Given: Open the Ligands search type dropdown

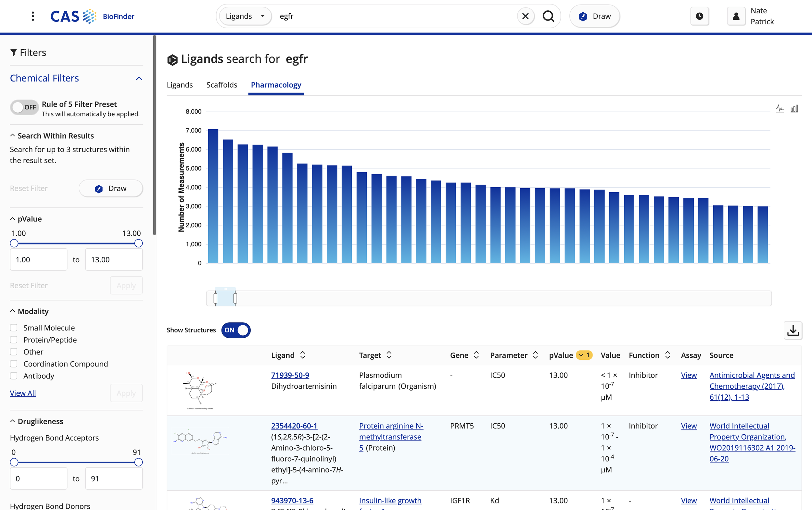Looking at the screenshot, I should tap(245, 16).
